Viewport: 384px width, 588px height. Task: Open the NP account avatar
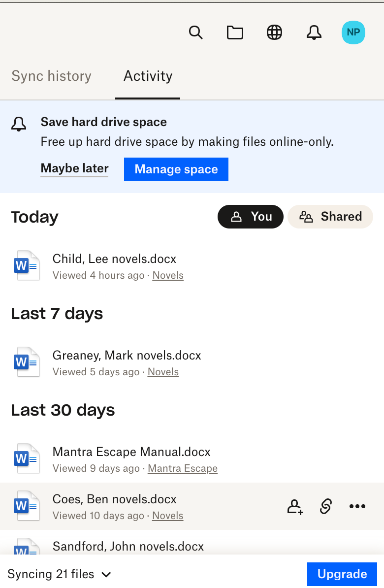tap(353, 33)
